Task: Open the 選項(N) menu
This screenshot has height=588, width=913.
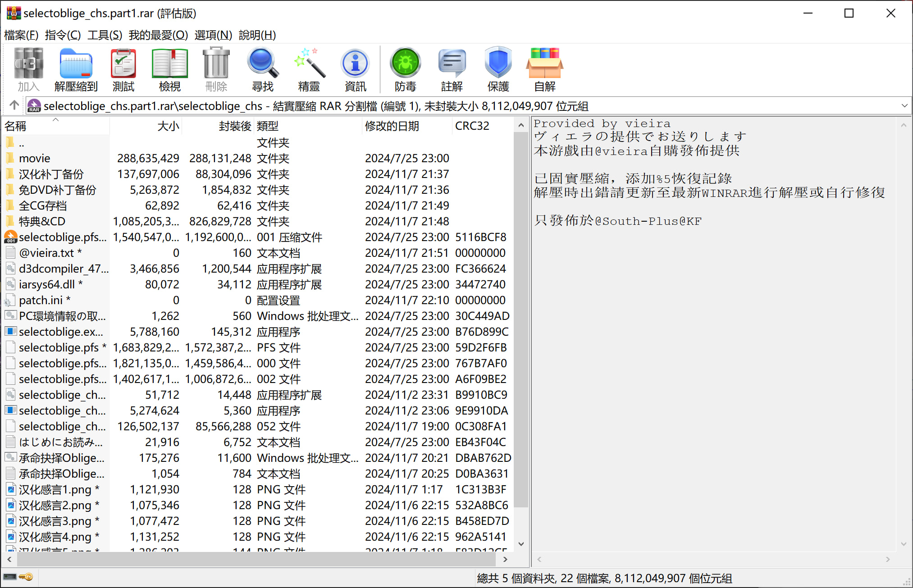Action: coord(213,35)
